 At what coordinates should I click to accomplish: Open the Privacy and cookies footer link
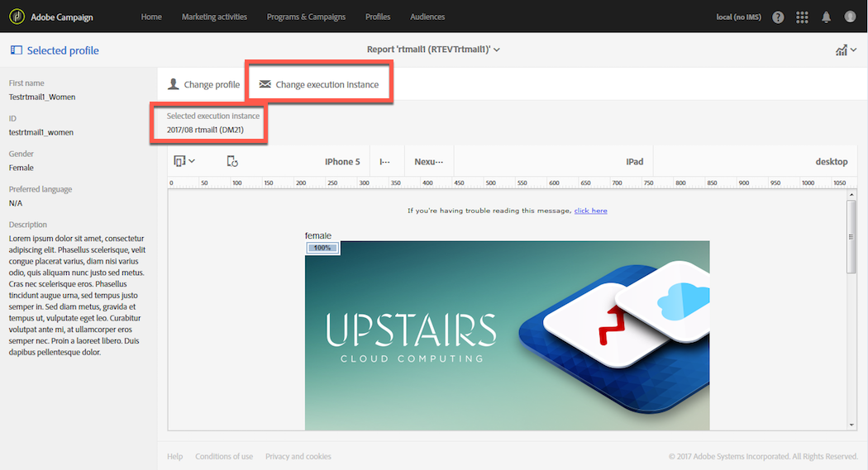[x=298, y=456]
